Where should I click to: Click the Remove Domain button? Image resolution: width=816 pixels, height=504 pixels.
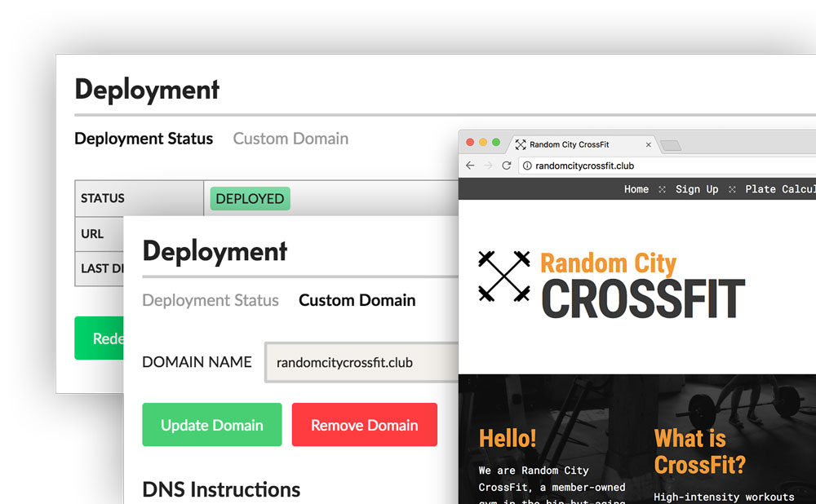click(x=364, y=424)
